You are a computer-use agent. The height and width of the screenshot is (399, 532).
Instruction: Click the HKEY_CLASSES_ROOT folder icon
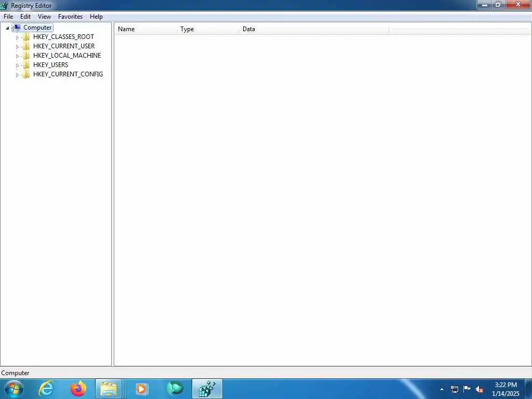[26, 37]
